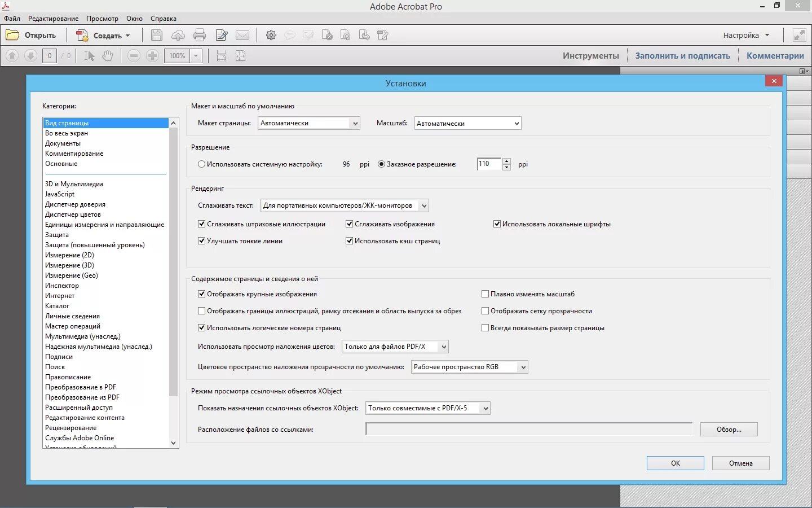The image size is (812, 508).
Task: Click the fit one full page icon
Action: click(240, 55)
